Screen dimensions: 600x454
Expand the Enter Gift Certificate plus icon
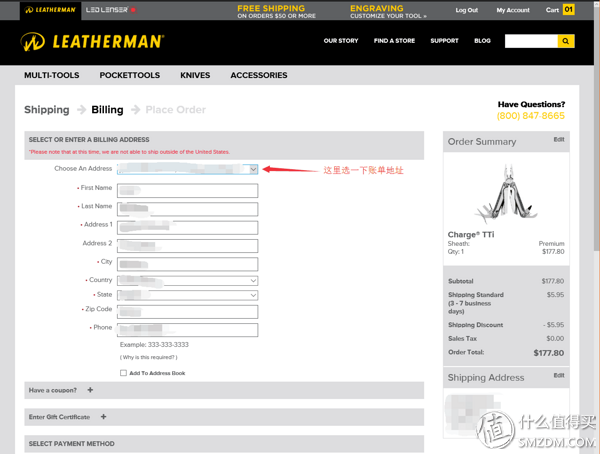[x=103, y=416]
